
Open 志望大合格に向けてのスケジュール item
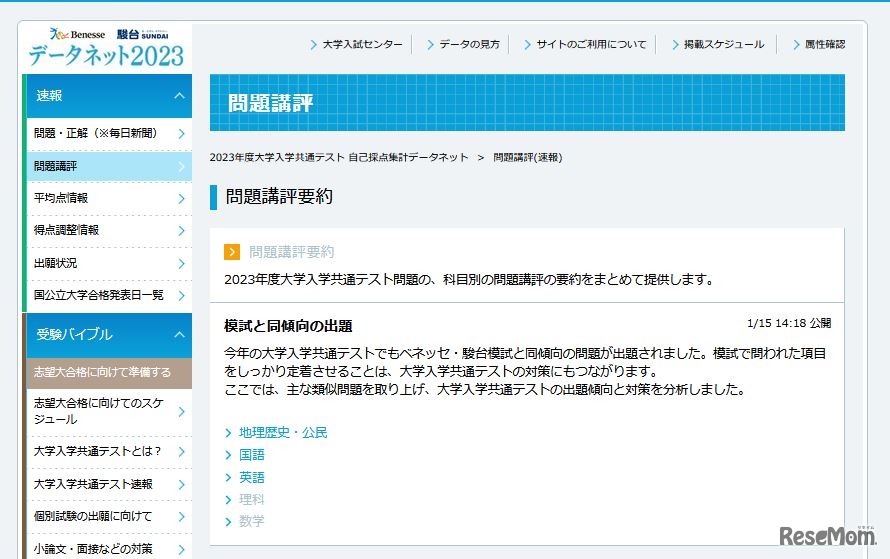coord(110,412)
